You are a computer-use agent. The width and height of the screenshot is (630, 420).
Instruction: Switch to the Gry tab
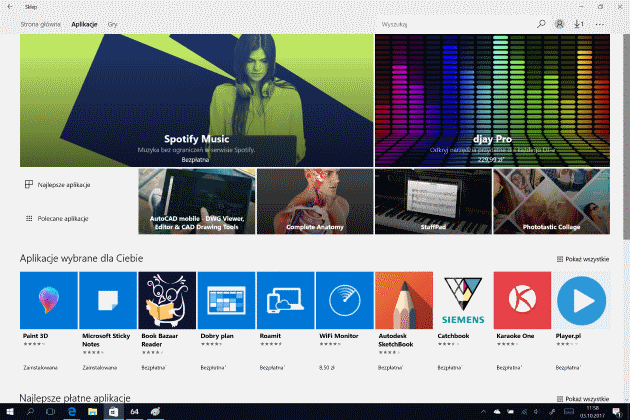point(112,24)
